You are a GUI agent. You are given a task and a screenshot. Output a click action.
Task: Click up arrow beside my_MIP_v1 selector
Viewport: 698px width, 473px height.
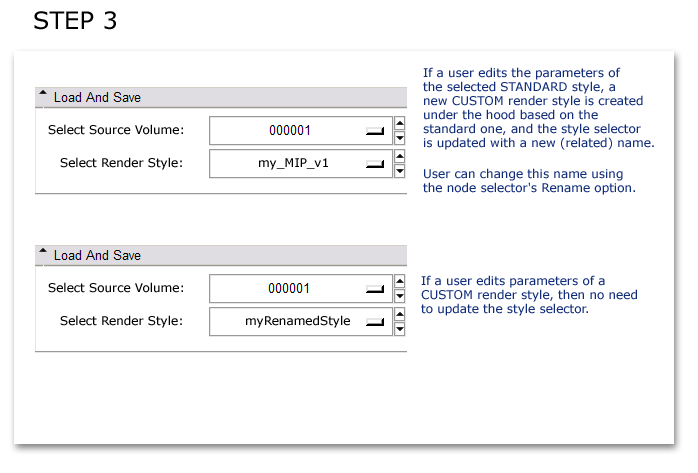400,156
